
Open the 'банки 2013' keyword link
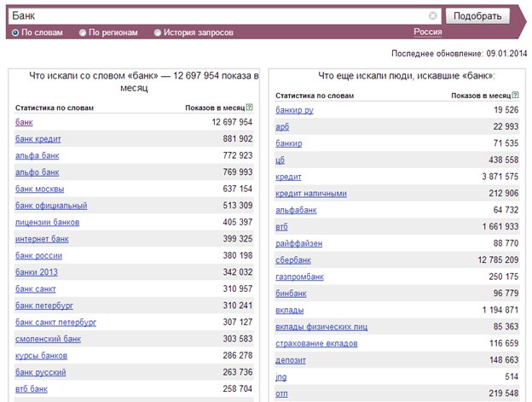(x=37, y=272)
